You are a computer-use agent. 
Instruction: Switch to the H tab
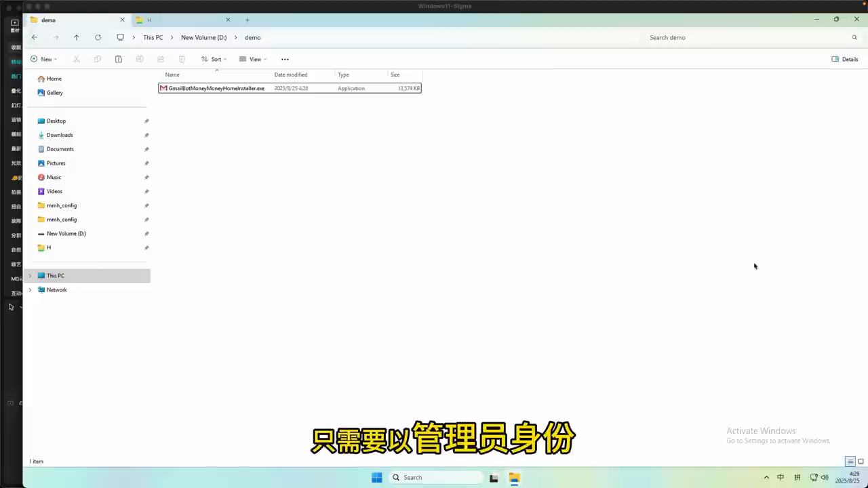[x=182, y=20]
